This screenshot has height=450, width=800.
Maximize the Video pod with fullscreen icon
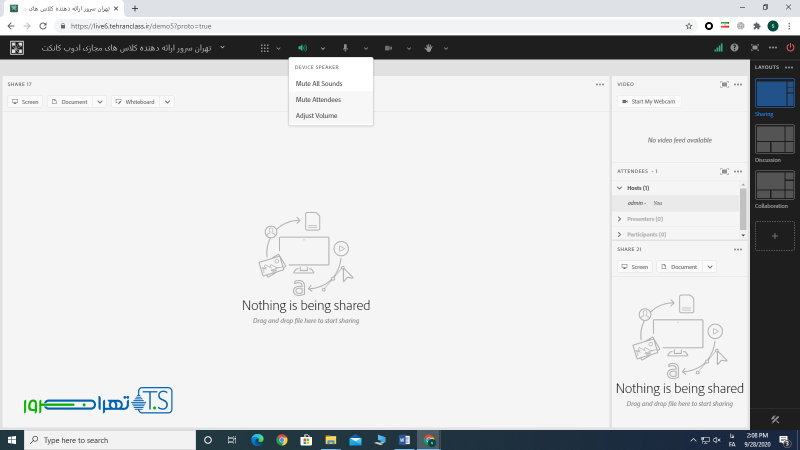pyautogui.click(x=724, y=85)
